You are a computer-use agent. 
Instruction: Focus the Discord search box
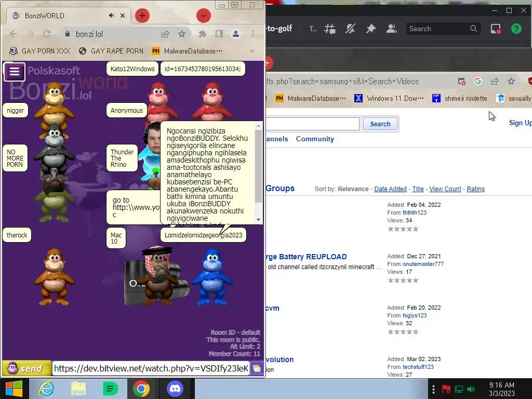coord(443,29)
